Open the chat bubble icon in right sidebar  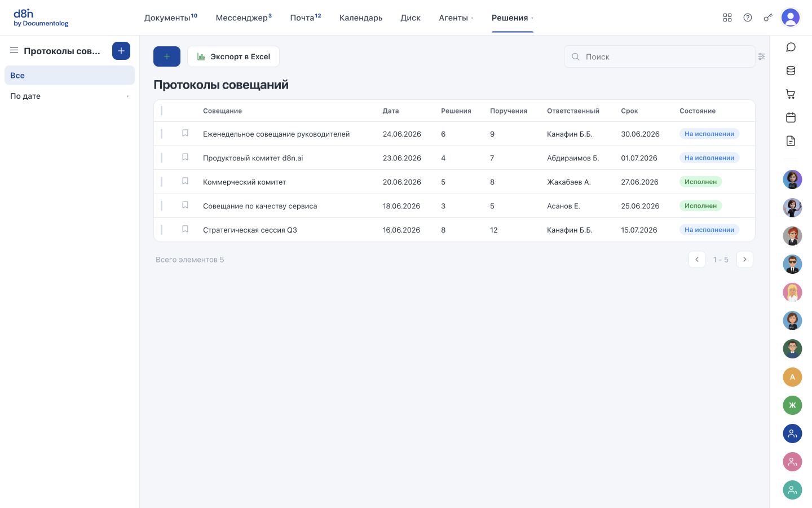click(791, 47)
